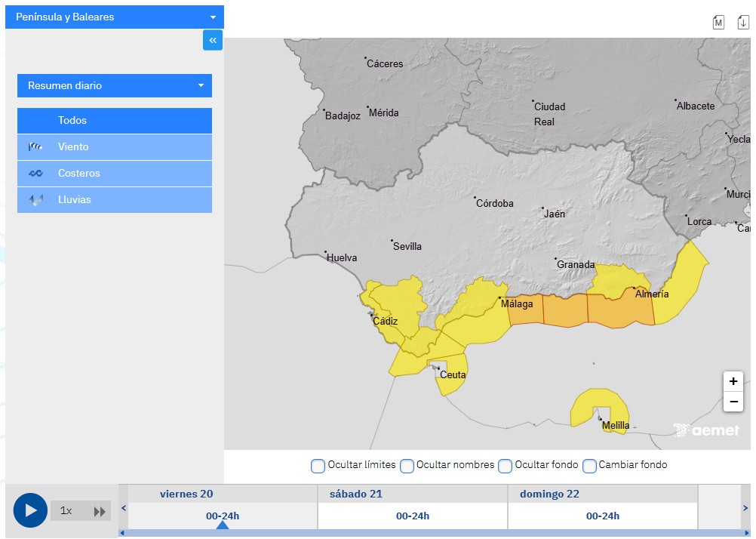
Task: Collapse the sidebar with the double-chevron button
Action: (213, 40)
